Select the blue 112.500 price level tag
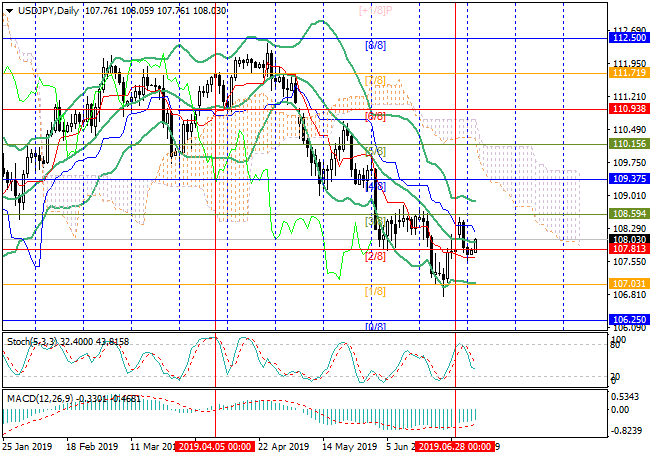The height and width of the screenshot is (458, 653). pyautogui.click(x=628, y=37)
